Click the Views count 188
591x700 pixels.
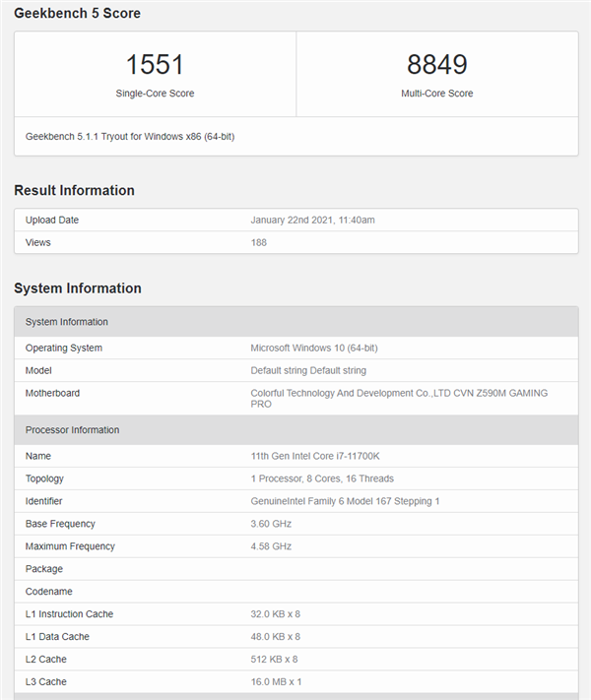coord(259,242)
